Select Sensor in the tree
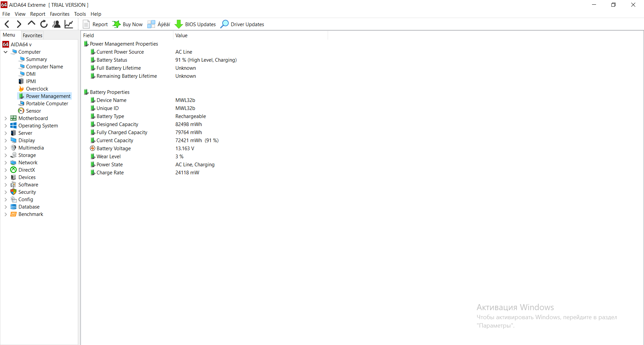Screen dimensions: 644x345 coord(30,111)
